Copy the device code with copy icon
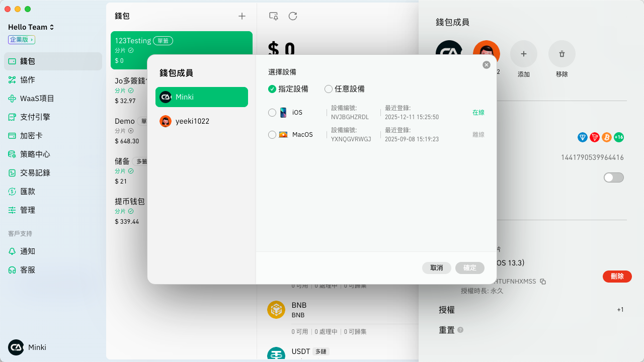The image size is (644, 362). [543, 282]
